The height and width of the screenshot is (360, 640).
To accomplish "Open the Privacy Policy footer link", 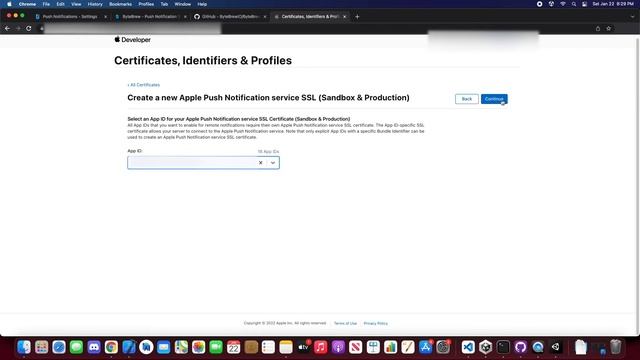I will pos(376,323).
